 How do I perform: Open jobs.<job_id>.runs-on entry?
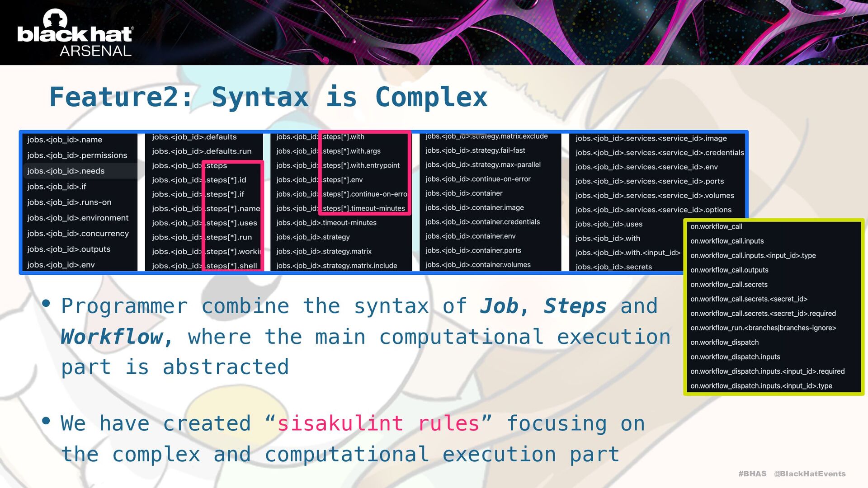click(x=69, y=202)
